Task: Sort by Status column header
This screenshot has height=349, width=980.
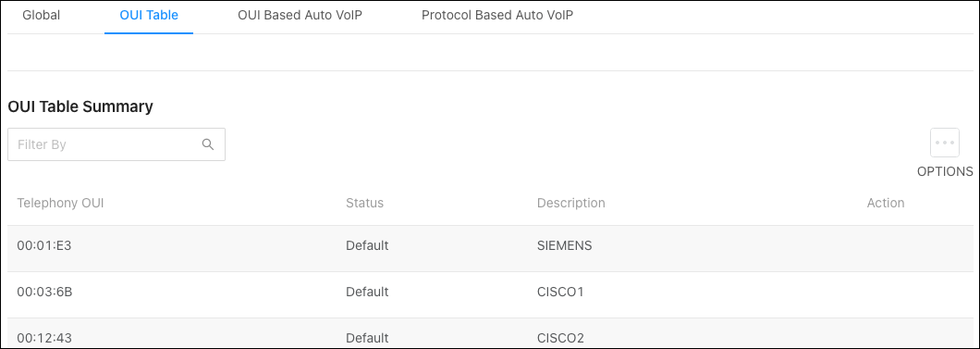Action: tap(364, 204)
